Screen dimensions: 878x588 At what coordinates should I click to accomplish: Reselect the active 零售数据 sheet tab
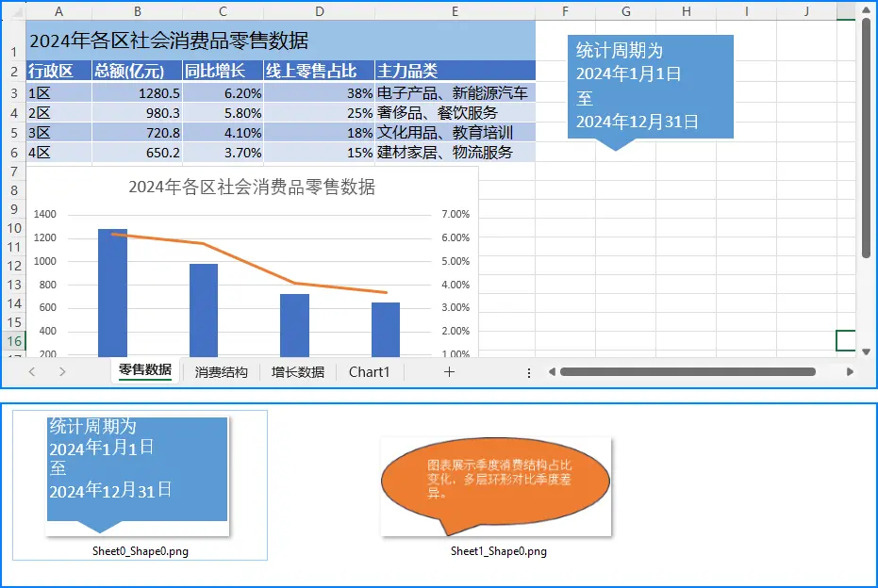tap(143, 371)
